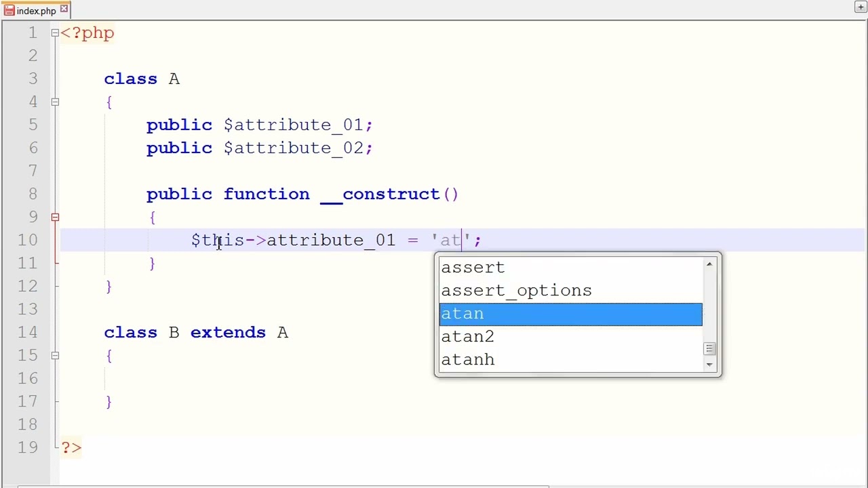Close the index.php tab with its X
Image resolution: width=868 pixels, height=488 pixels.
pos(64,9)
